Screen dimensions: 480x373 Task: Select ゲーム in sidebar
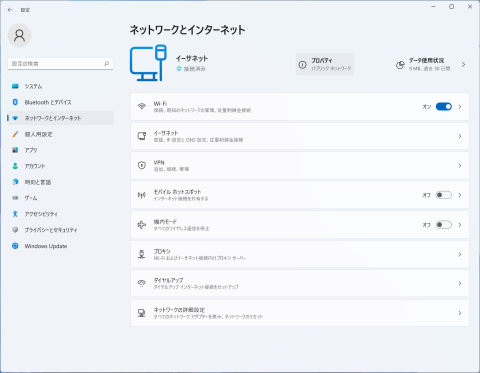point(60,198)
